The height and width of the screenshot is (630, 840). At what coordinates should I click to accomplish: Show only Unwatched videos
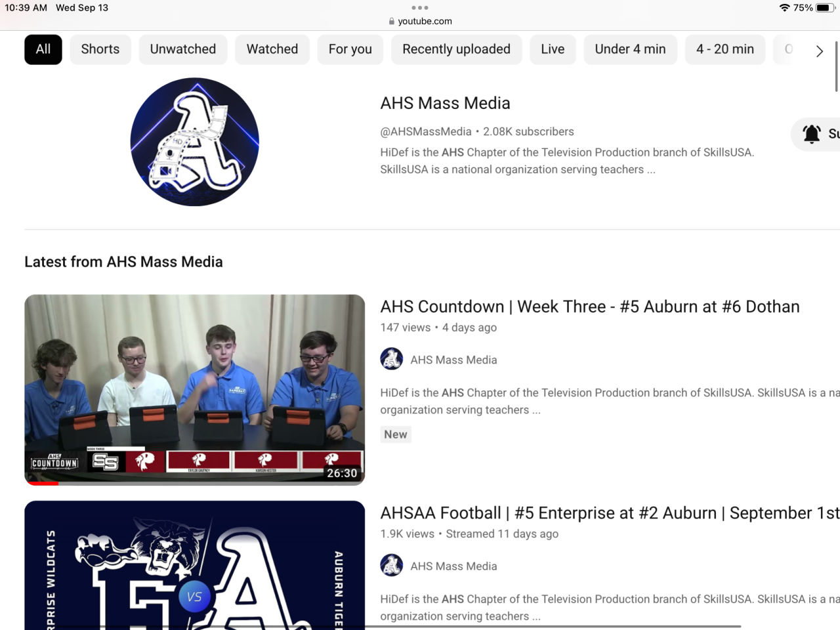click(183, 49)
